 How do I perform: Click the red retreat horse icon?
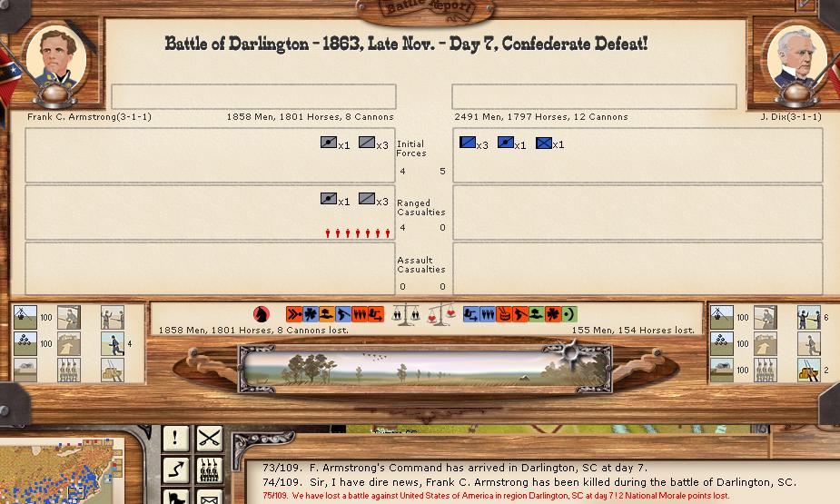[x=262, y=314]
